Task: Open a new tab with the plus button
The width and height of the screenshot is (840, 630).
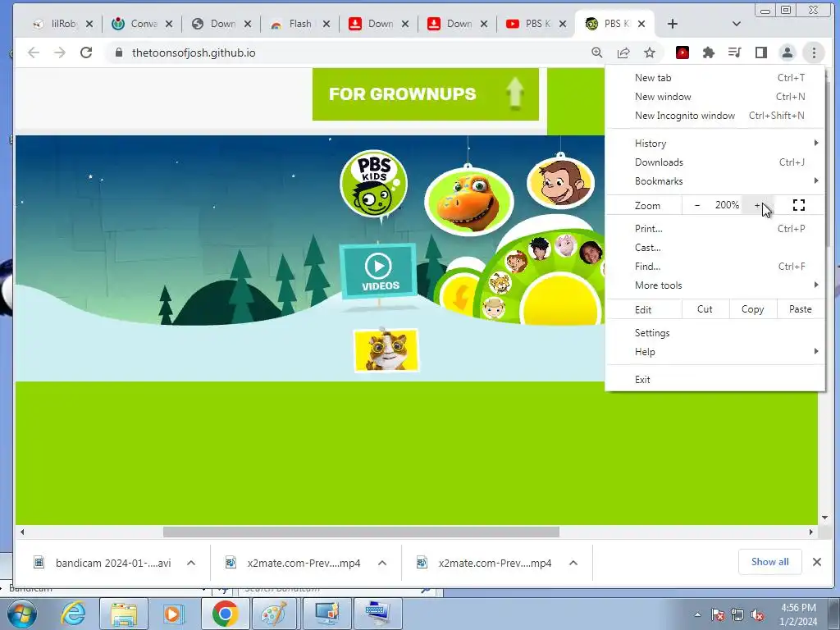Action: pyautogui.click(x=673, y=24)
